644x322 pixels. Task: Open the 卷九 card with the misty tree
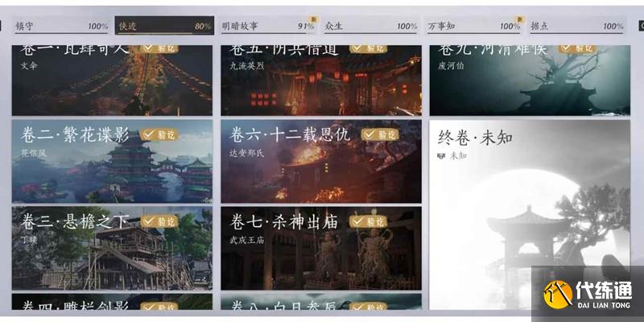(530, 80)
